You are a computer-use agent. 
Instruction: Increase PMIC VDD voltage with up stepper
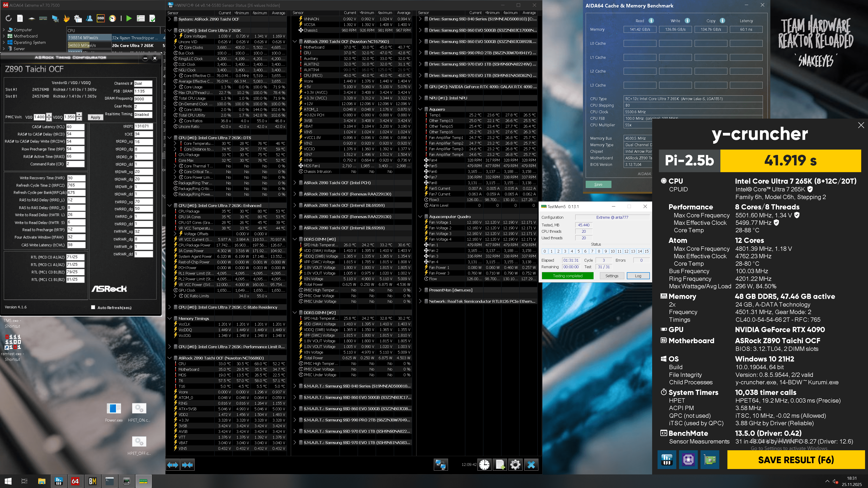pyautogui.click(x=49, y=115)
